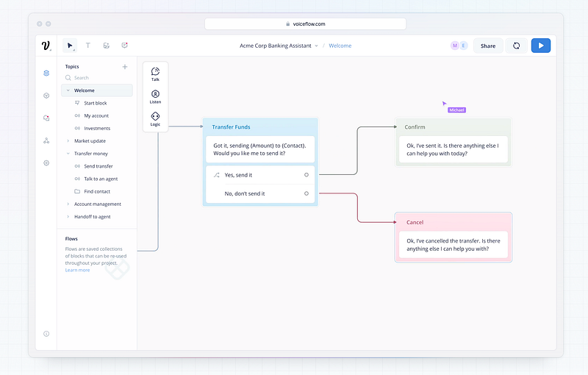Click the Michael collaborator cursor label
Image resolution: width=588 pixels, height=375 pixels.
point(456,110)
